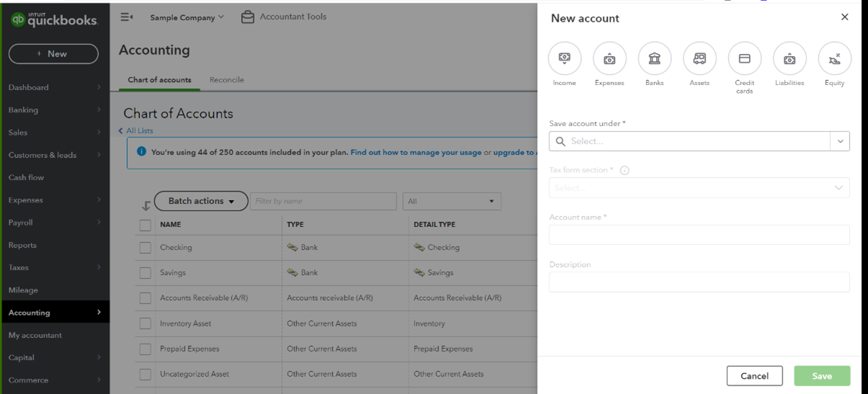This screenshot has height=394, width=868.
Task: Click the Cancel button
Action: click(x=754, y=375)
